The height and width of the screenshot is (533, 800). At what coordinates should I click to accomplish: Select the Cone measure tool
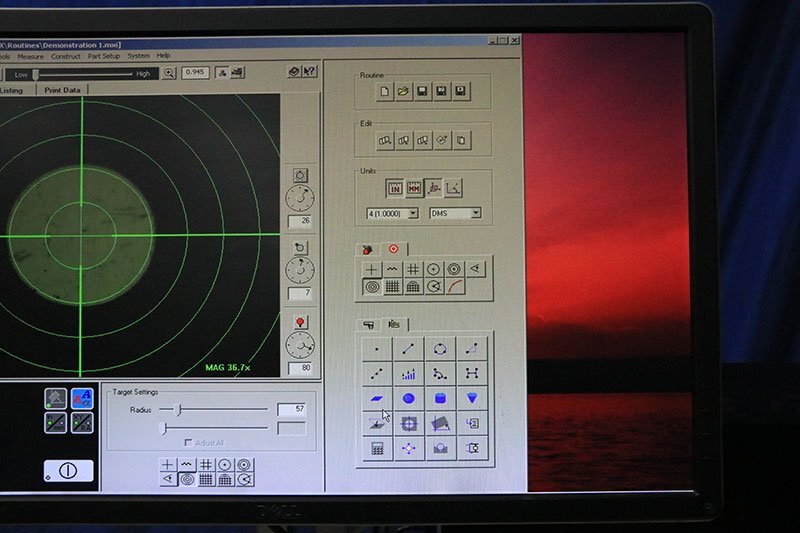472,398
